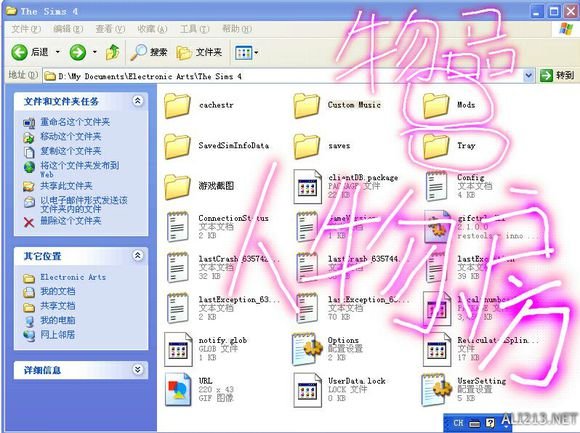580x433 pixels.
Task: Select the ConnectionStatus text file
Action: tap(218, 226)
